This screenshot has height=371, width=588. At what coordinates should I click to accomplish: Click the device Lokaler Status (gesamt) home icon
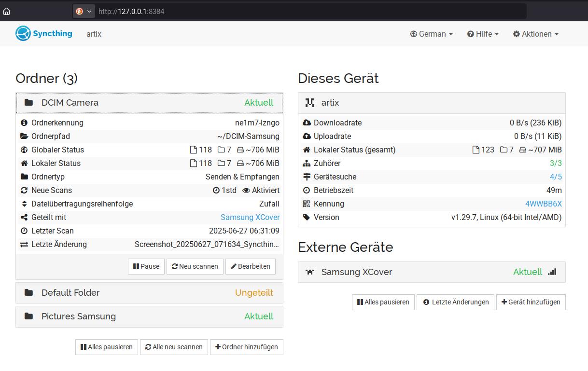coord(307,150)
